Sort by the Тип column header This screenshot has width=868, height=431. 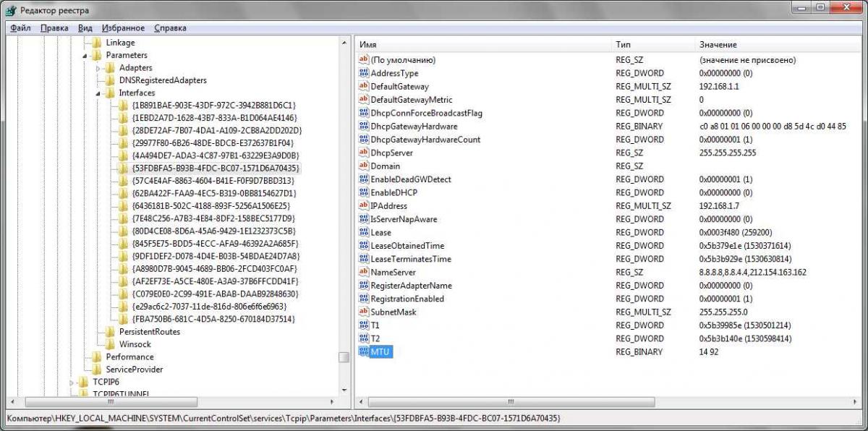(x=652, y=45)
